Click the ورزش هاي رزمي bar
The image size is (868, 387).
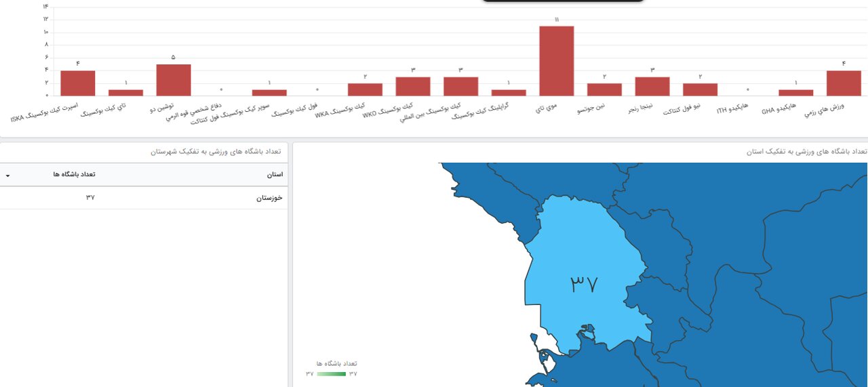(844, 83)
